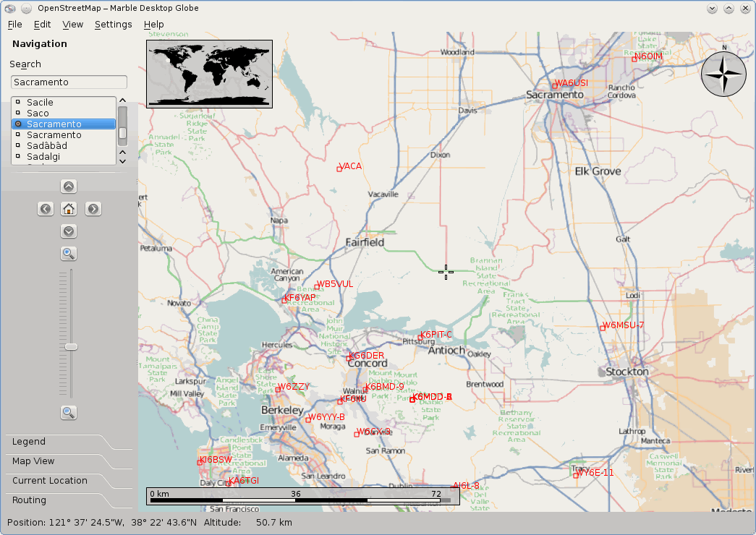Select the WA6USI station marker near Sacramento
The width and height of the screenshot is (756, 535).
[555, 86]
